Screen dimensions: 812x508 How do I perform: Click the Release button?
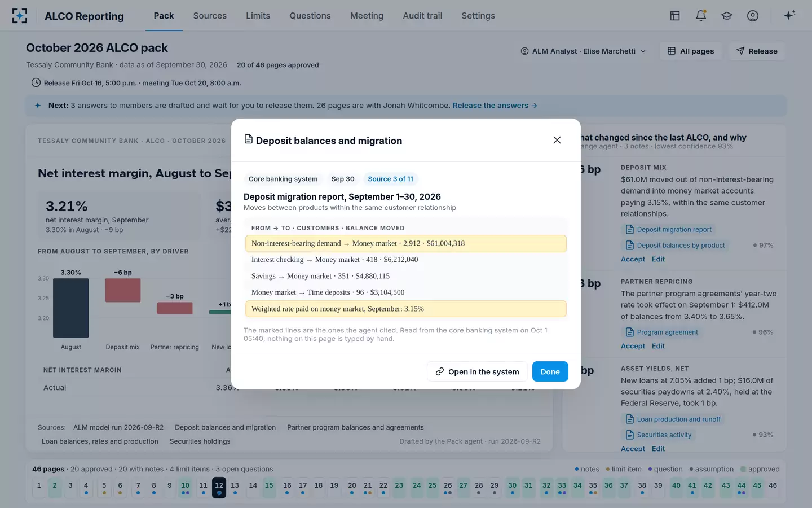coord(757,51)
